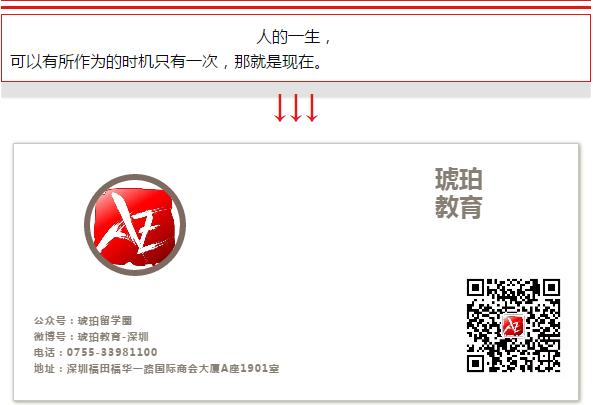Click the 教育 word in the brand title

[x=458, y=207]
